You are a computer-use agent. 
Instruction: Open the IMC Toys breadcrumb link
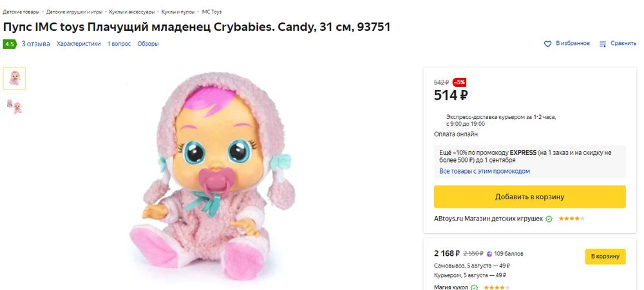click(212, 12)
